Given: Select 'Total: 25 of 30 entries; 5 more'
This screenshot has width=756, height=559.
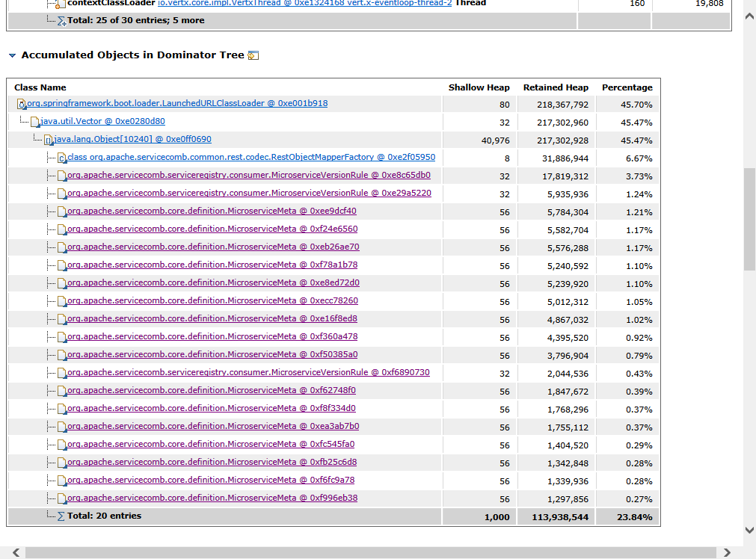Looking at the screenshot, I should click(136, 20).
